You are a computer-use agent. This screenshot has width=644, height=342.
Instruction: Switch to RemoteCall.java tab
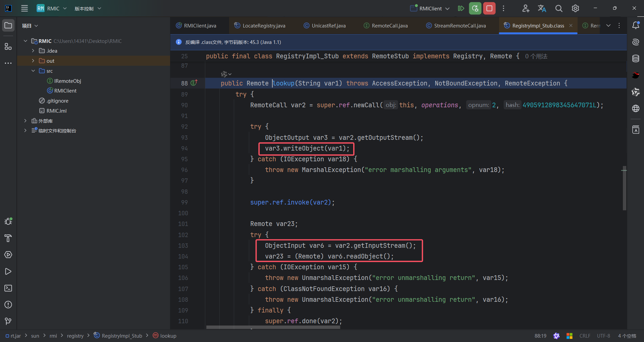(x=386, y=25)
